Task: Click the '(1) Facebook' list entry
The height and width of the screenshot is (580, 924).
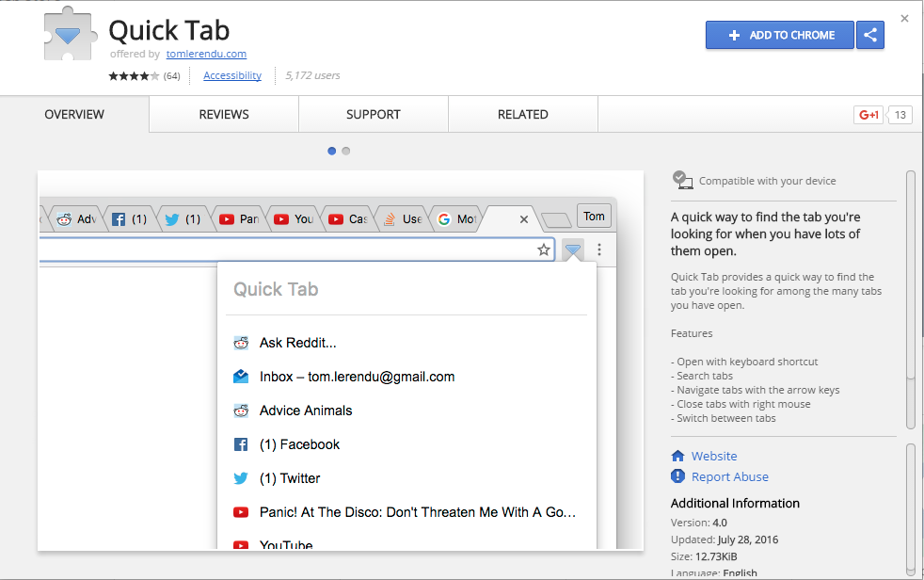Action: [299, 444]
